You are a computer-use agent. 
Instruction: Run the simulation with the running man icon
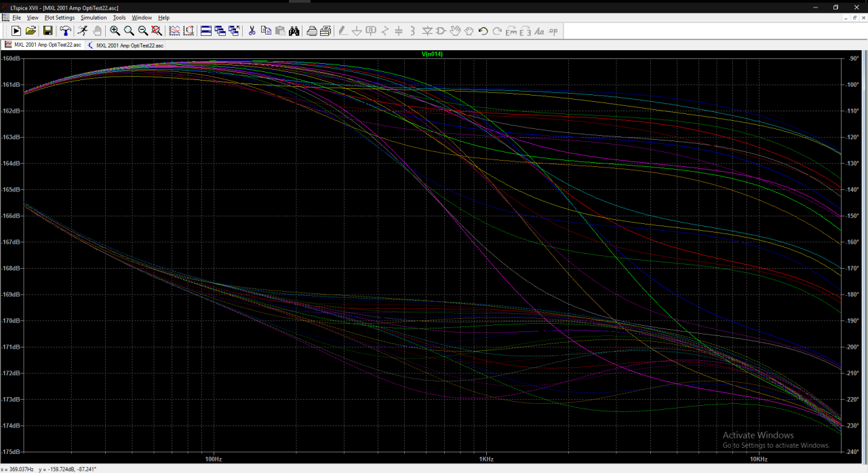click(x=83, y=31)
